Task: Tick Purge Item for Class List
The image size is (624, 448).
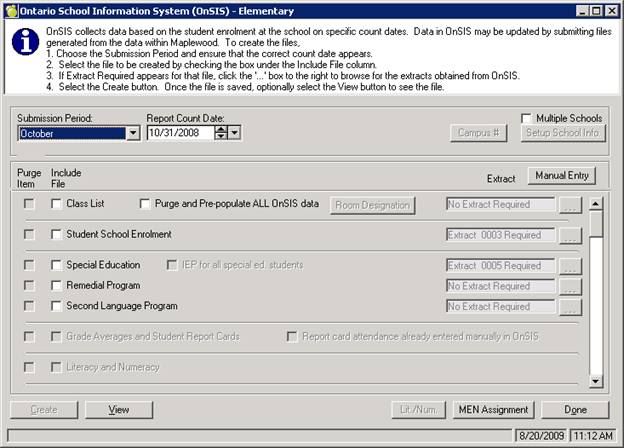Action: pos(29,204)
